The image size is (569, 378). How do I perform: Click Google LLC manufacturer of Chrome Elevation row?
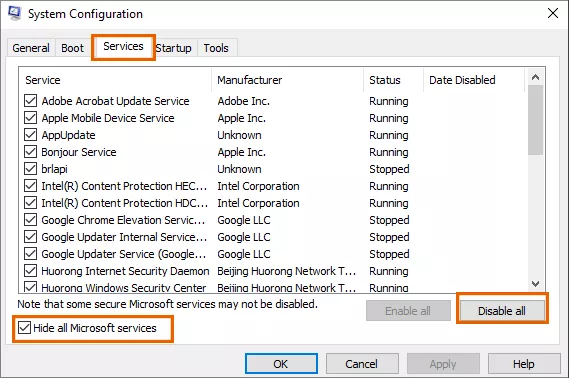(x=244, y=220)
